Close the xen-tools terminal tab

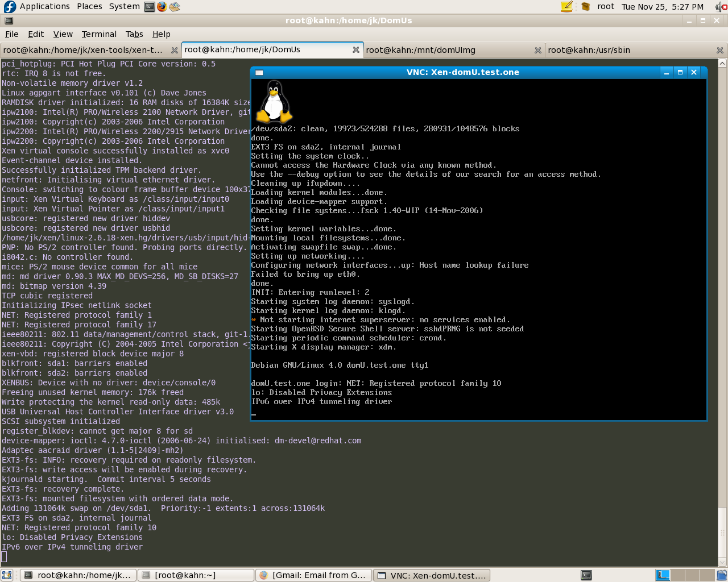[175, 50]
